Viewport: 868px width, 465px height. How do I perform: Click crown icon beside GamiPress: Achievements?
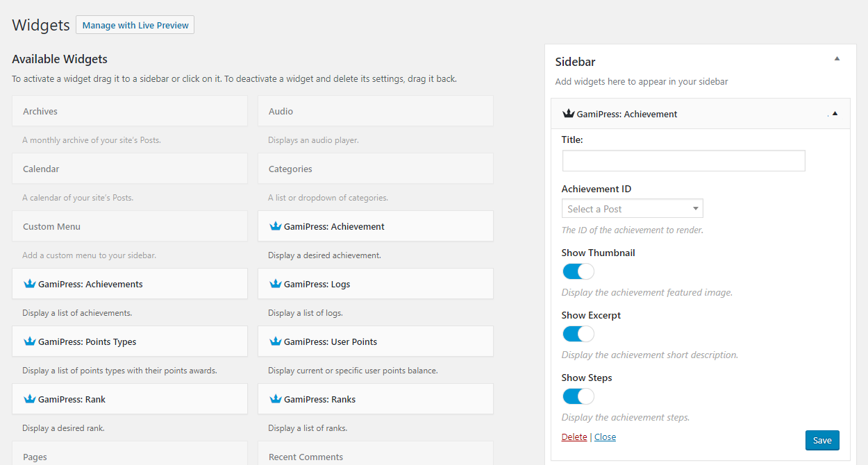click(29, 284)
